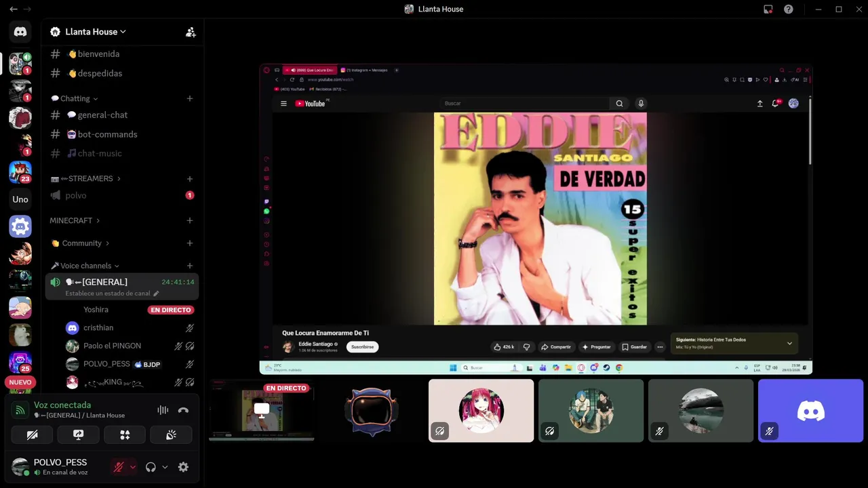Add a channel to STREAMERS category
This screenshot has height=488, width=868.
(x=190, y=179)
